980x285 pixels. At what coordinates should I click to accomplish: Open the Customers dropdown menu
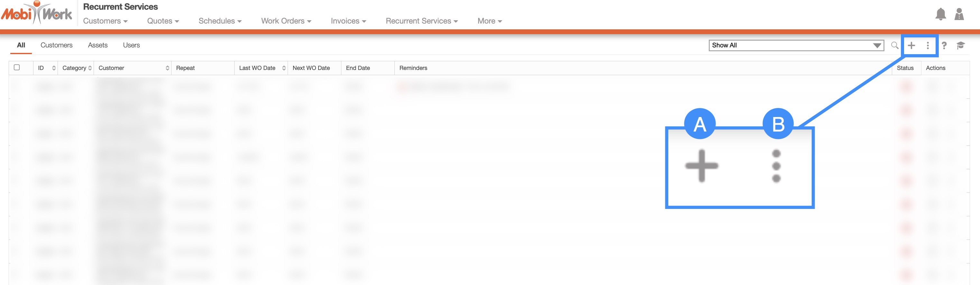tap(105, 21)
